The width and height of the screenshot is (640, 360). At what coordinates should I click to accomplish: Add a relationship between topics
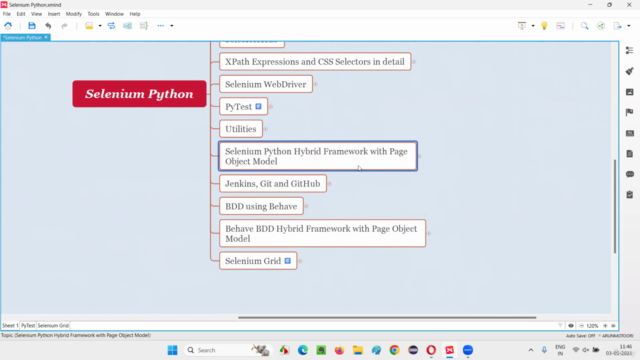(x=111, y=26)
